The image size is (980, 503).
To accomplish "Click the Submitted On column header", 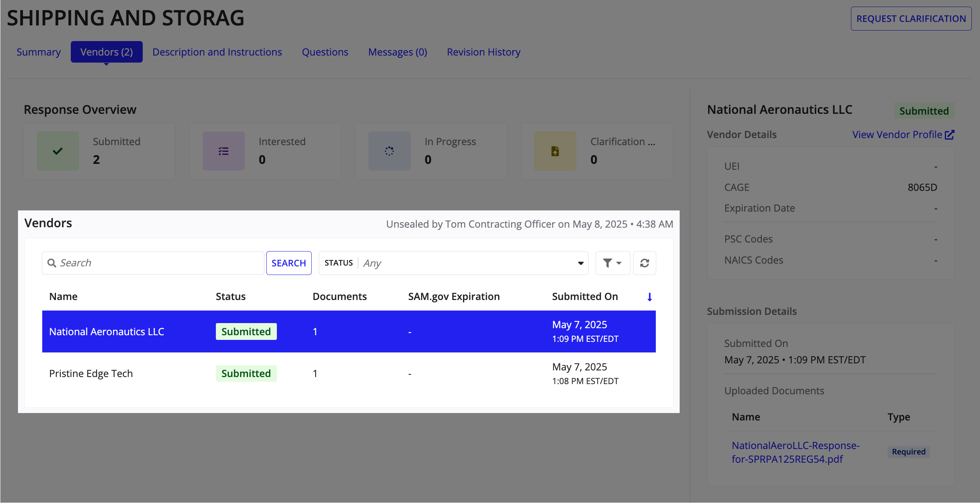I will point(585,296).
